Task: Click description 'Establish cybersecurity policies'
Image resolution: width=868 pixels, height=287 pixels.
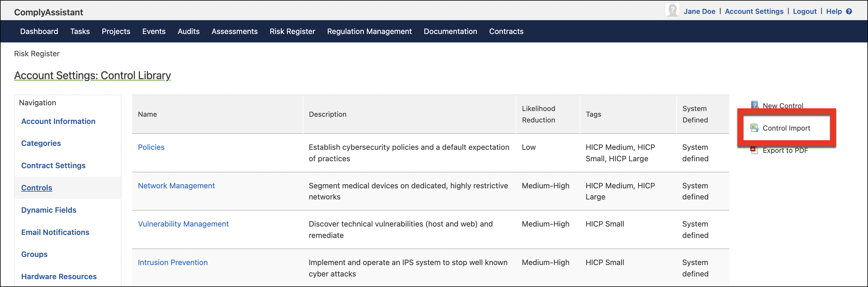Action: coord(409,153)
